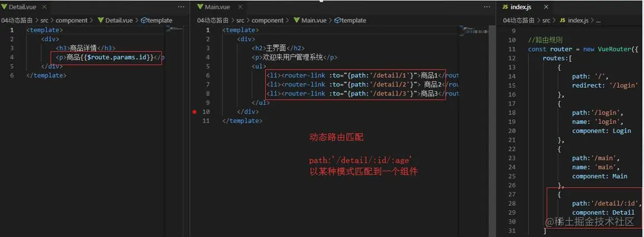
Task: Click the routes:[ line in index.js
Action: pos(557,58)
